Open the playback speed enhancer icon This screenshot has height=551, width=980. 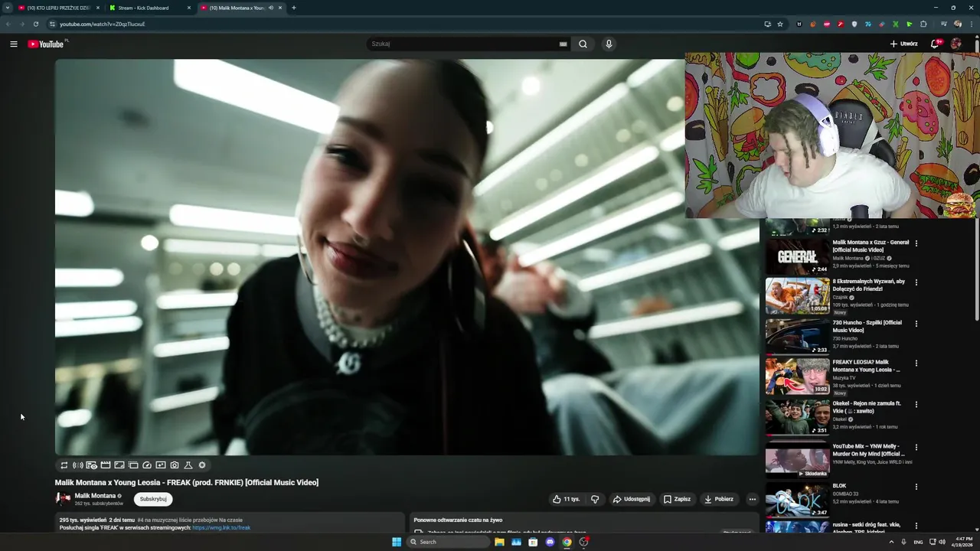tap(147, 465)
